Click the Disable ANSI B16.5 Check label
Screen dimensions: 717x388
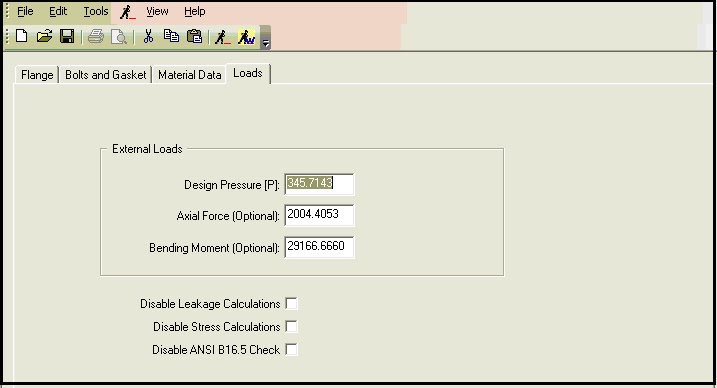point(216,350)
